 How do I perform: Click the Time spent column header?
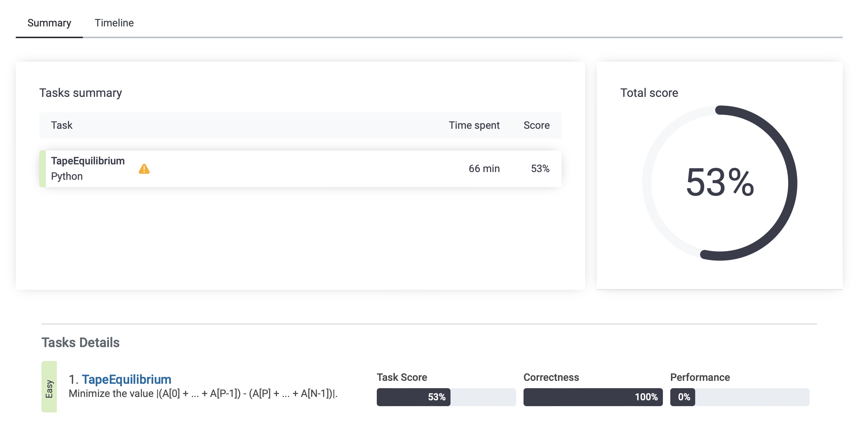(474, 125)
